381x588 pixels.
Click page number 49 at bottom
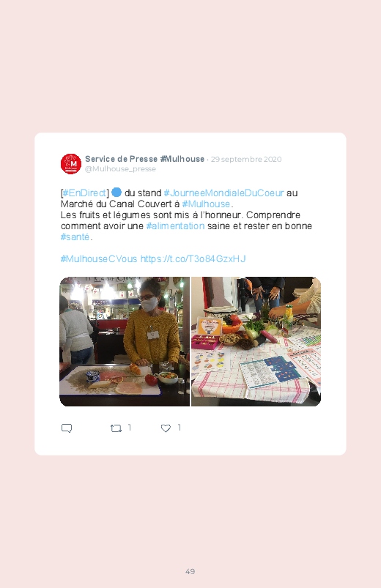click(x=190, y=571)
